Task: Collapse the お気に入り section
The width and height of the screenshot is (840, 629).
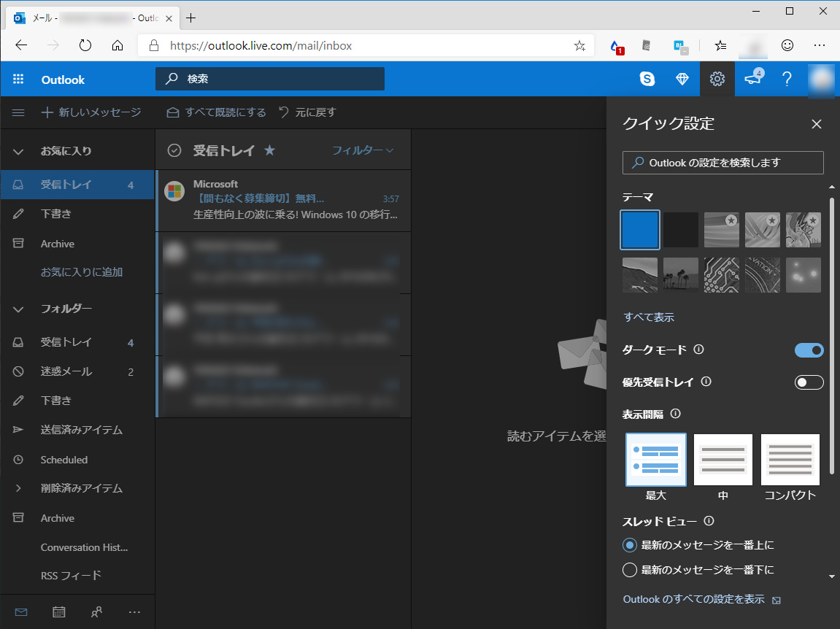Action: [x=18, y=150]
